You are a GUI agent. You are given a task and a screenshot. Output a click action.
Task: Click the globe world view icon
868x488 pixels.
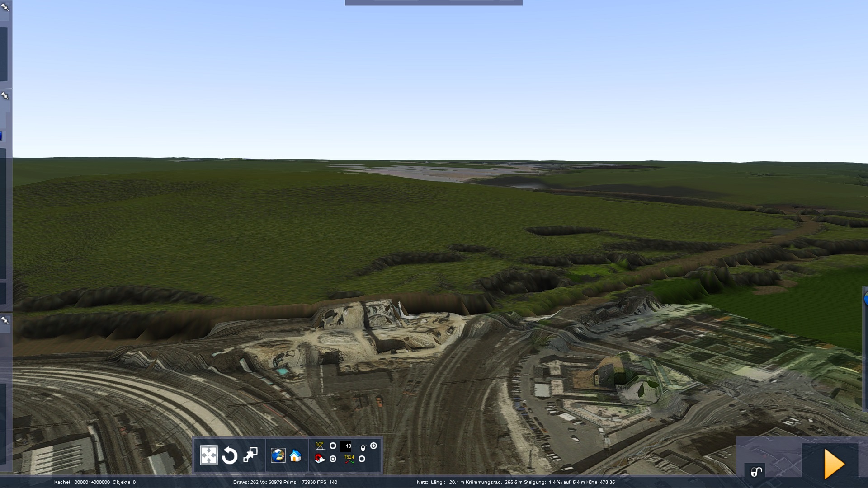click(x=278, y=455)
